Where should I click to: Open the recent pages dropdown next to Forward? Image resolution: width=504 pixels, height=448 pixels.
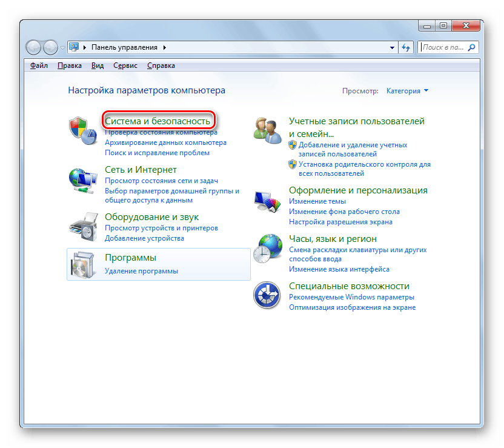[x=62, y=48]
